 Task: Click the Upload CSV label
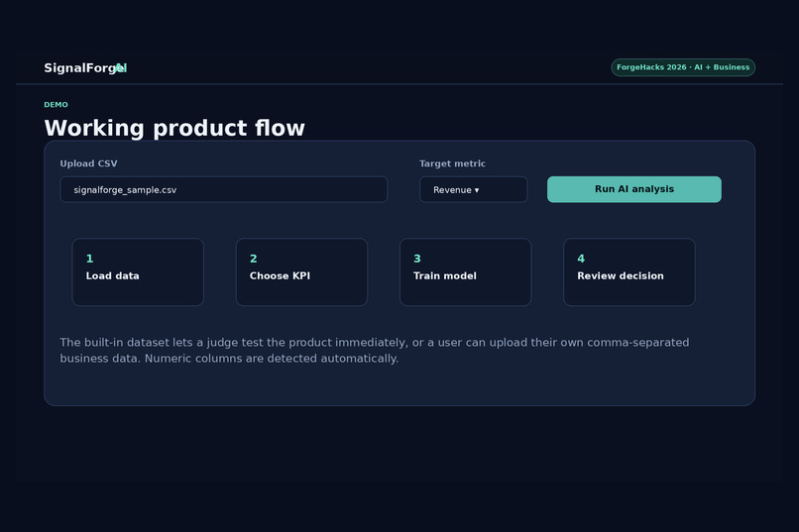pos(88,163)
